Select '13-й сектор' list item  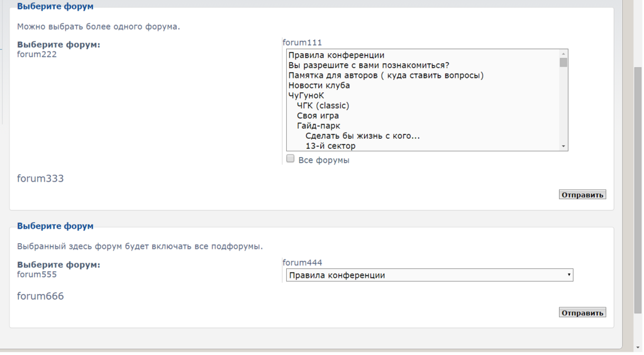(330, 146)
